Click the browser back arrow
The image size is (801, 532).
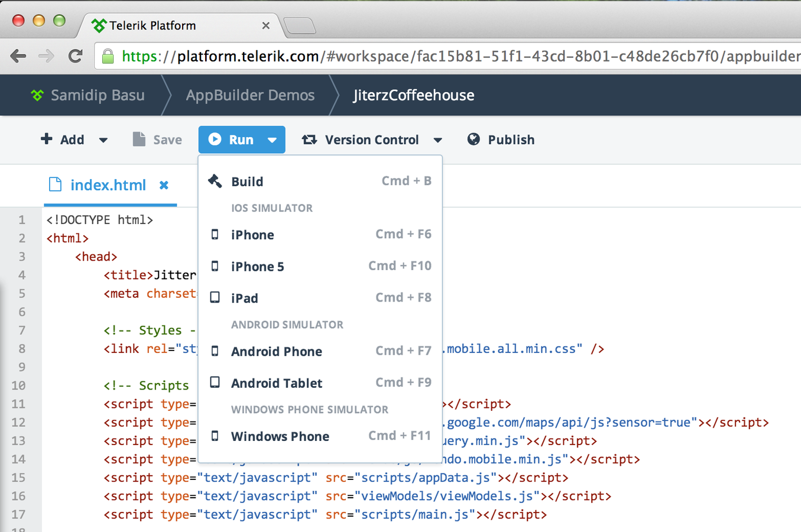[x=18, y=56]
